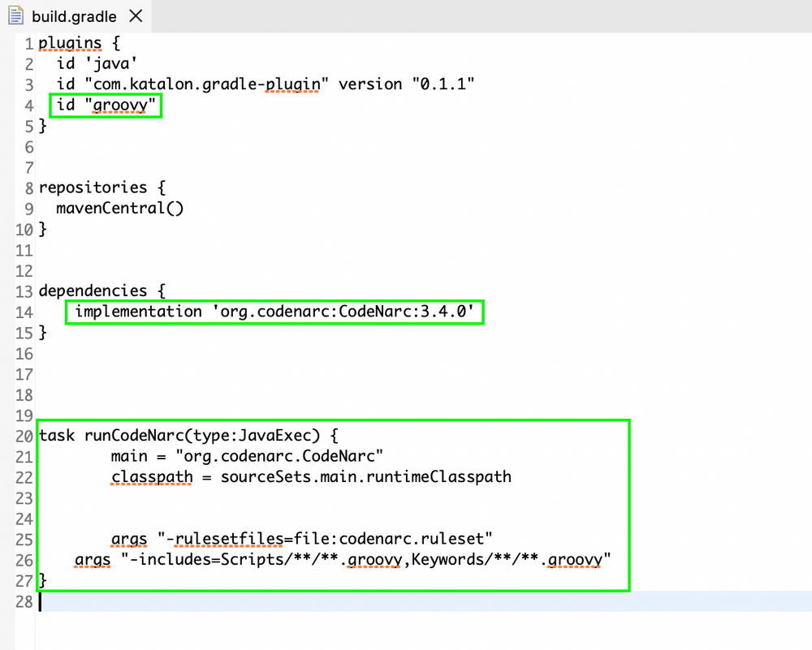Click line number 14 in the gutter
812x650 pixels.
(23, 312)
